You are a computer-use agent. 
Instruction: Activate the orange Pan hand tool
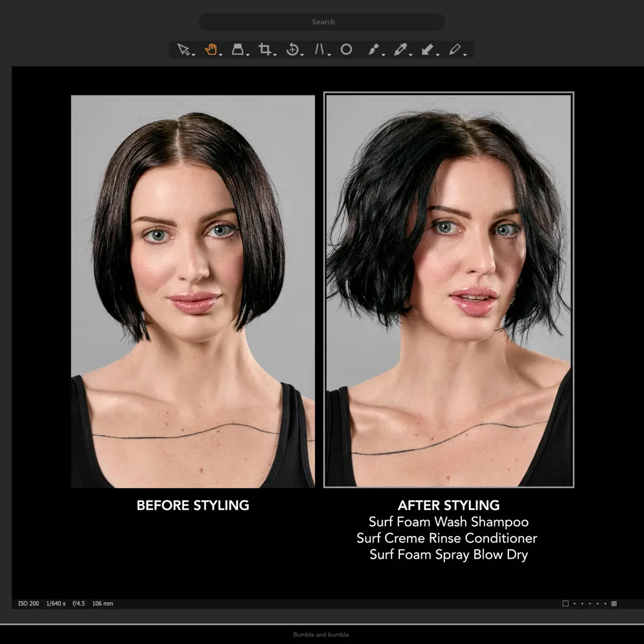[211, 49]
